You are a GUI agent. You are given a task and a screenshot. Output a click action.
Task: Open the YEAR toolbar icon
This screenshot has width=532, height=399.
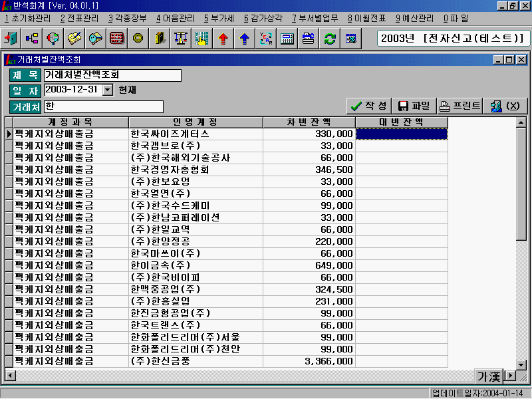265,39
